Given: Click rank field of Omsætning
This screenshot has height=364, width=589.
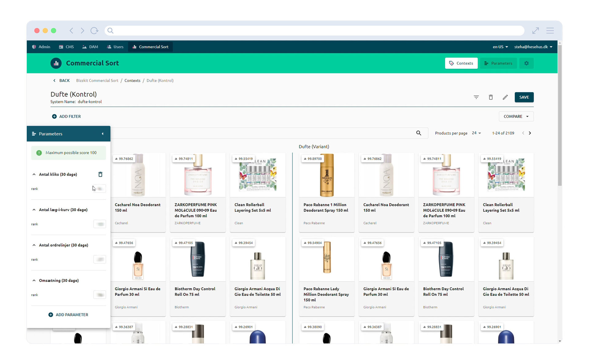Looking at the screenshot, I should [100, 295].
